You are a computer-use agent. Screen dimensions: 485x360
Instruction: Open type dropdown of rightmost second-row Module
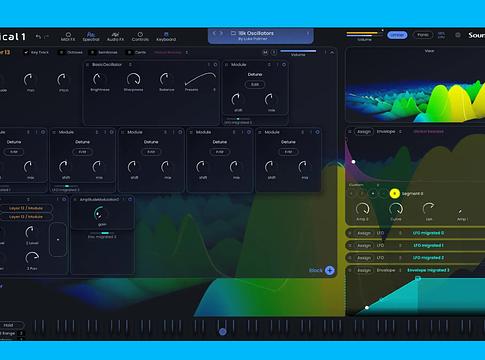(302, 132)
